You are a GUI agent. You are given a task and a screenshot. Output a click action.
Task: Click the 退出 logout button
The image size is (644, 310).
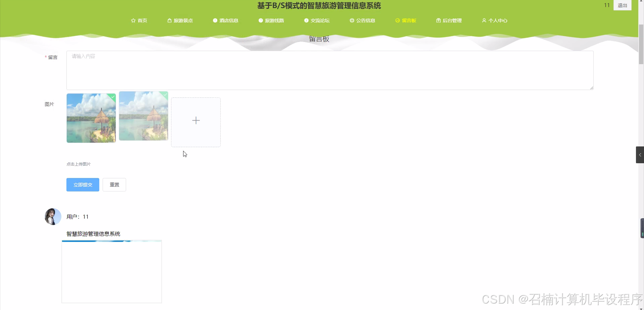point(622,5)
